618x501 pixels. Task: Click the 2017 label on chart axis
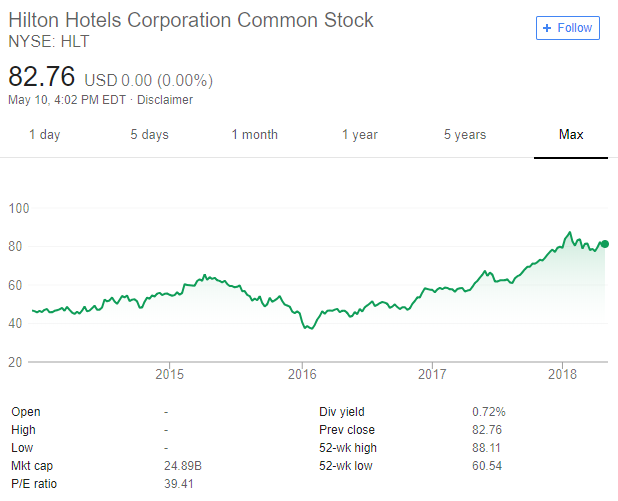tap(432, 374)
